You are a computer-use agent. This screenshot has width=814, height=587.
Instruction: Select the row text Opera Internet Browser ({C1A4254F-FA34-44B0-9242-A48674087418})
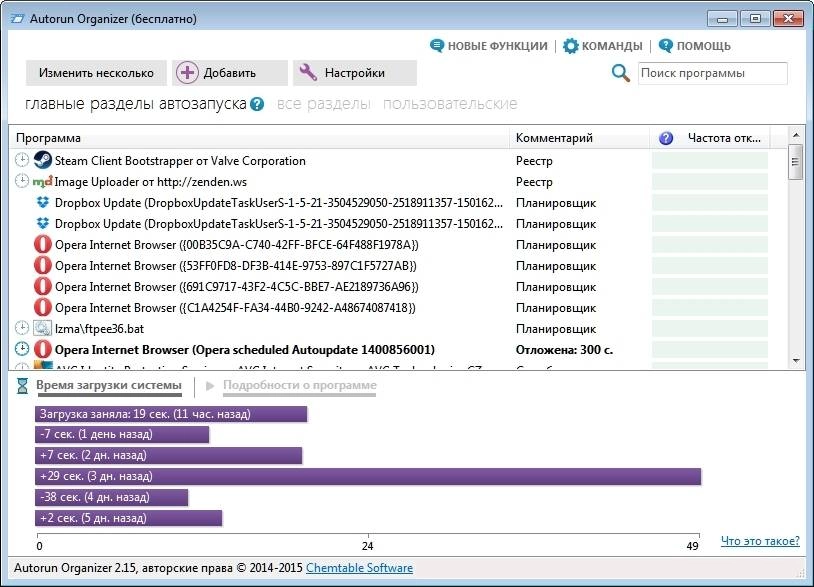coord(235,308)
